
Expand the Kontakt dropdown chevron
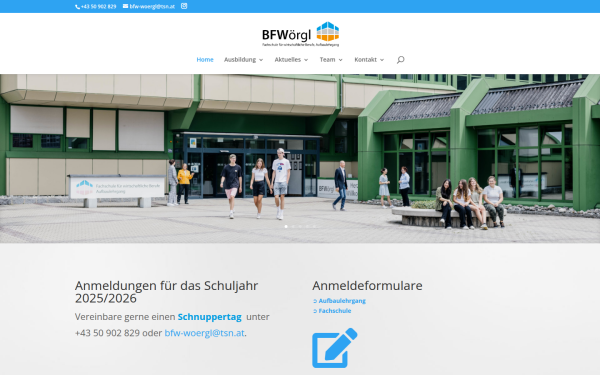[x=382, y=60]
